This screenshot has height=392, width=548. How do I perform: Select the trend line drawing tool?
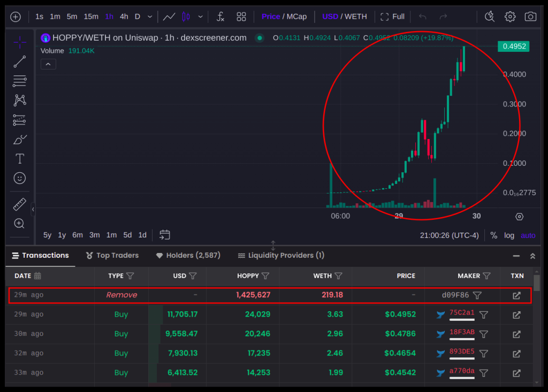coord(19,62)
